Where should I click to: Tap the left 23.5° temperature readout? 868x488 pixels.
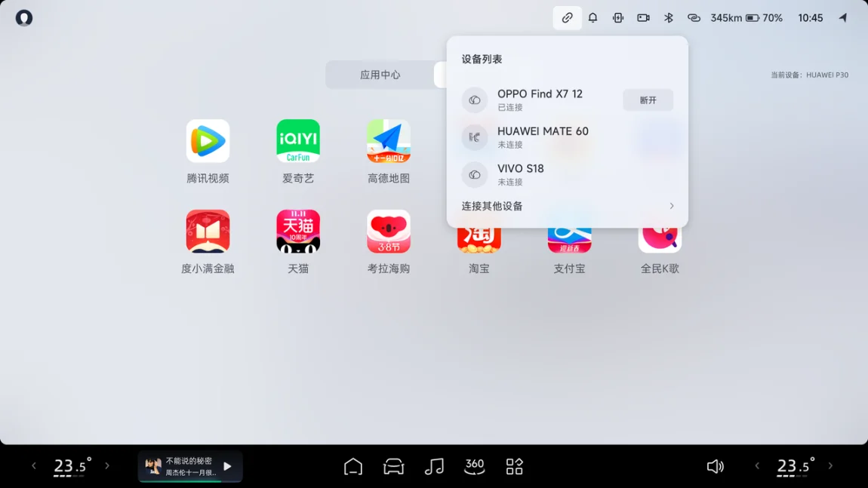pos(72,466)
